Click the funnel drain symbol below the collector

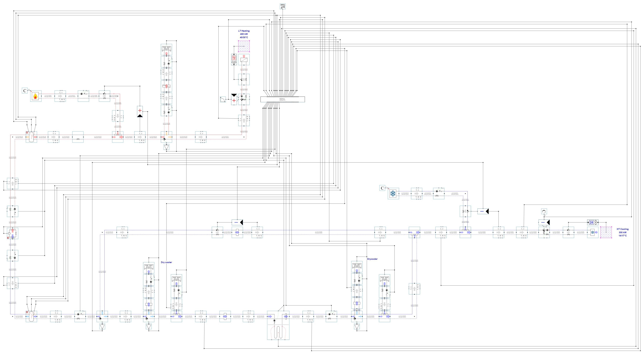coord(166,147)
